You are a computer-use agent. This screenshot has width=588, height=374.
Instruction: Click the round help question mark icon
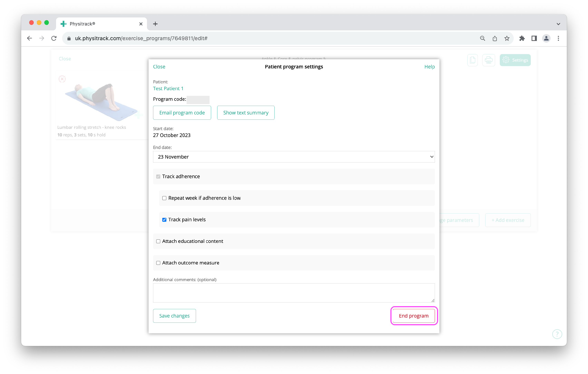coord(557,334)
